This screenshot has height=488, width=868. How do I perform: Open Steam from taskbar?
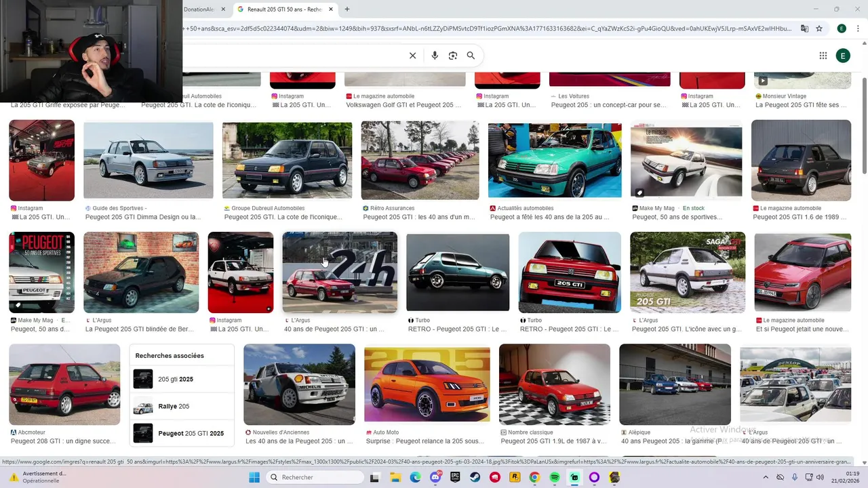[x=475, y=477]
